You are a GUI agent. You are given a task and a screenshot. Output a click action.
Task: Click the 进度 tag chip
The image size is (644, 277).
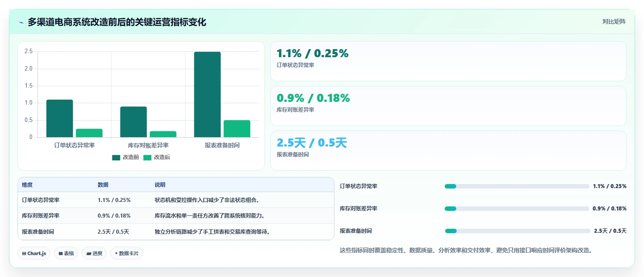click(94, 253)
